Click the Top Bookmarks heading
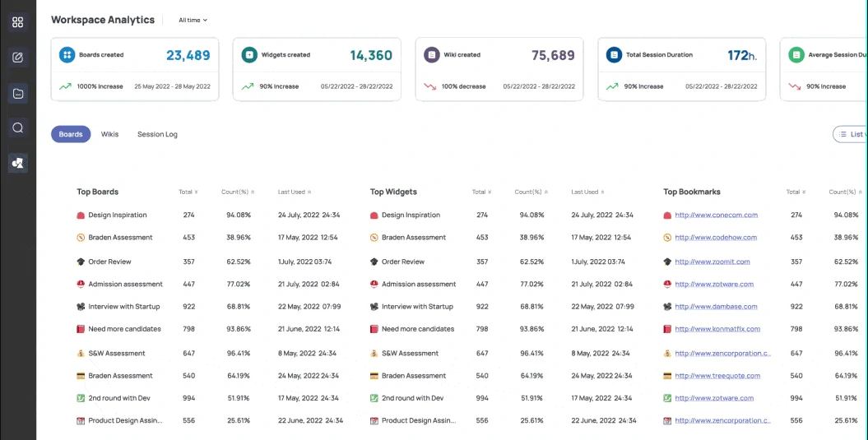The image size is (868, 440). click(x=692, y=192)
